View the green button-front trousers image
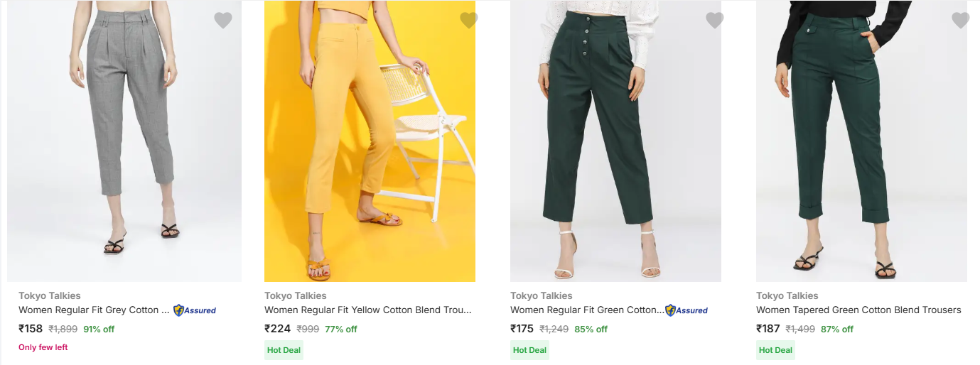 coord(615,142)
